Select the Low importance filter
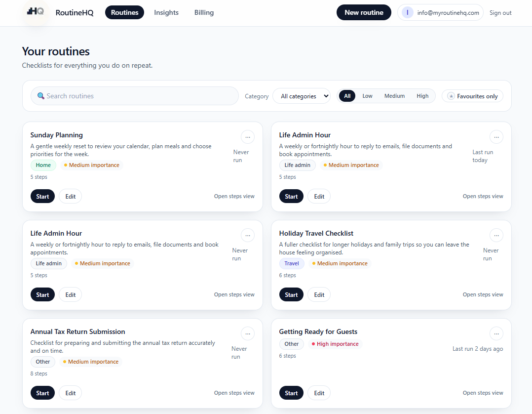 tap(367, 96)
